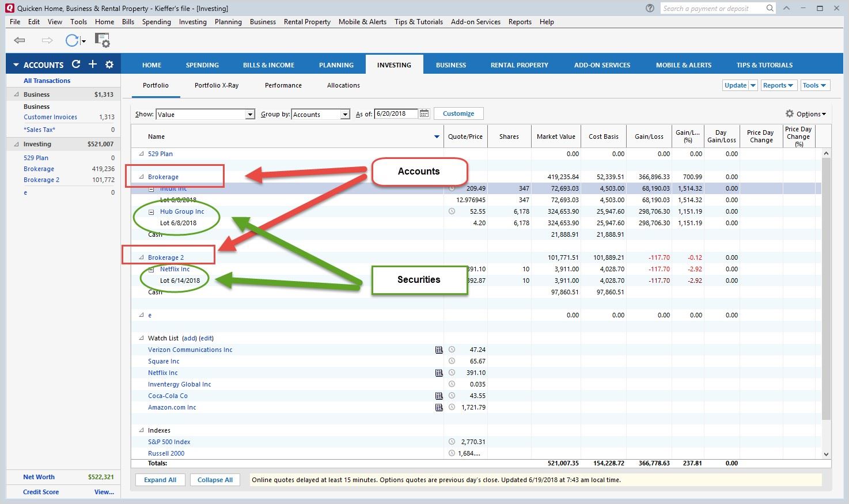Click the vertical scrollbar in portfolio list
The image size is (849, 504).
[x=826, y=288]
